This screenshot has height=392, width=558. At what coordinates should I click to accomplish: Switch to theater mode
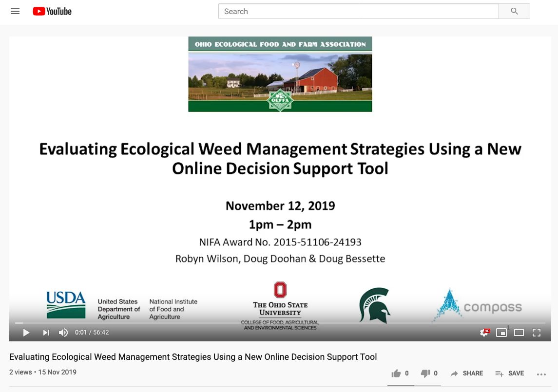tap(519, 332)
